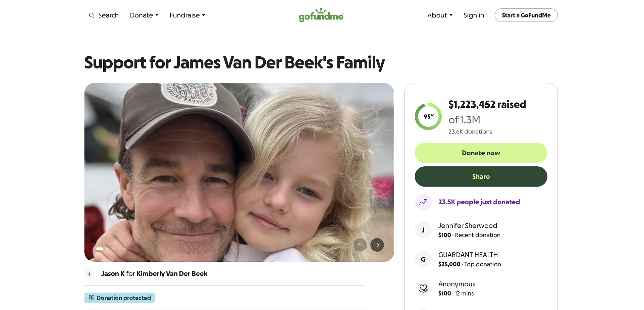Open the About dropdown menu

[x=440, y=15]
